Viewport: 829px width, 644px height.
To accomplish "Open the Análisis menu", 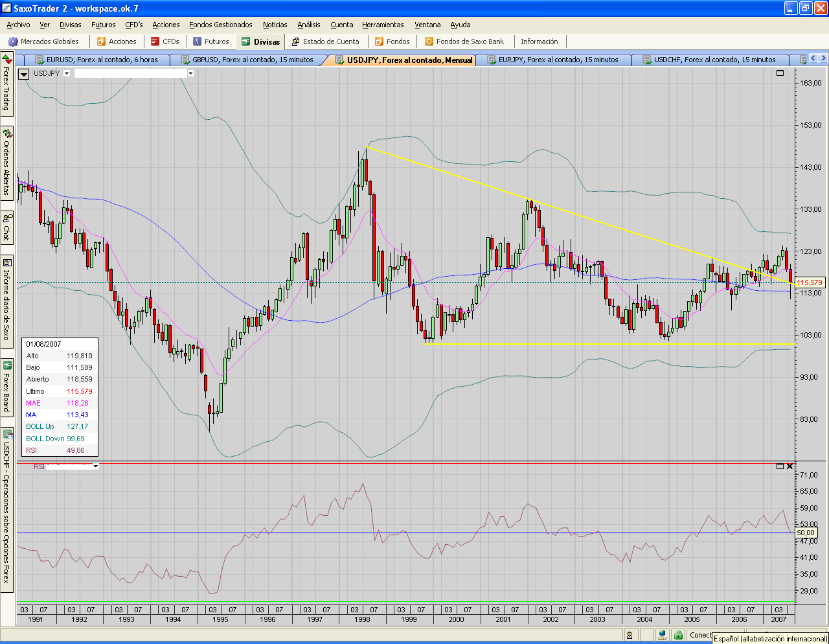I will [x=308, y=25].
